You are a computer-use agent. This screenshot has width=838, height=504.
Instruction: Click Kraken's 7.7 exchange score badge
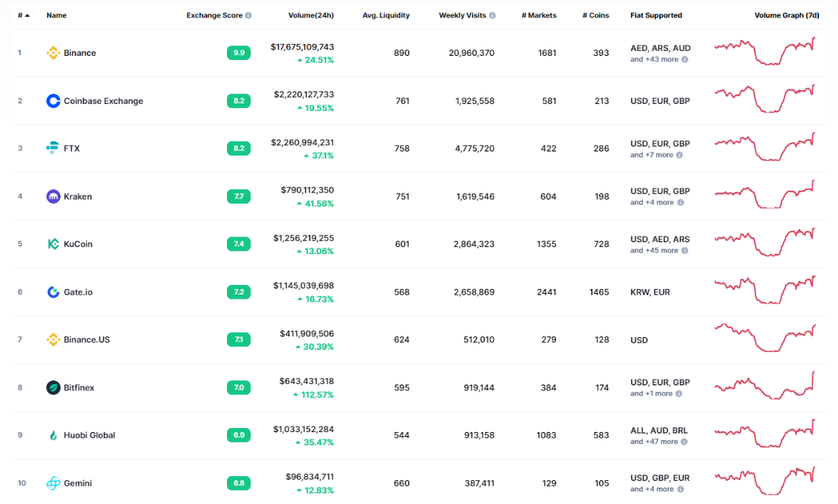pyautogui.click(x=239, y=197)
